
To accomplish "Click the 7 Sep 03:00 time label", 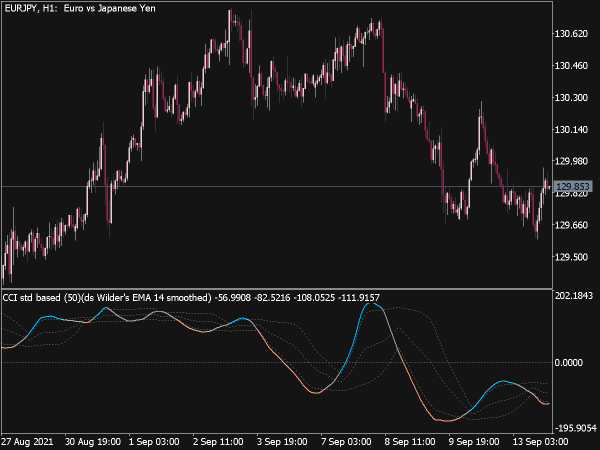I will (346, 442).
